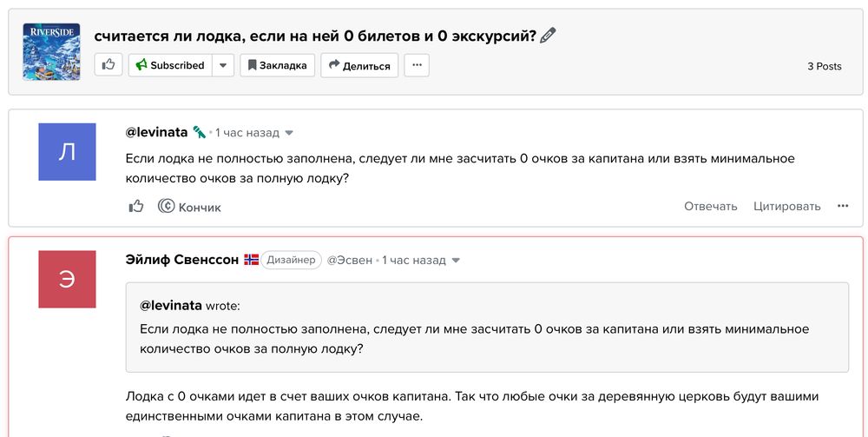Click the 3 Posts count
The height and width of the screenshot is (437, 868).
pyautogui.click(x=825, y=66)
